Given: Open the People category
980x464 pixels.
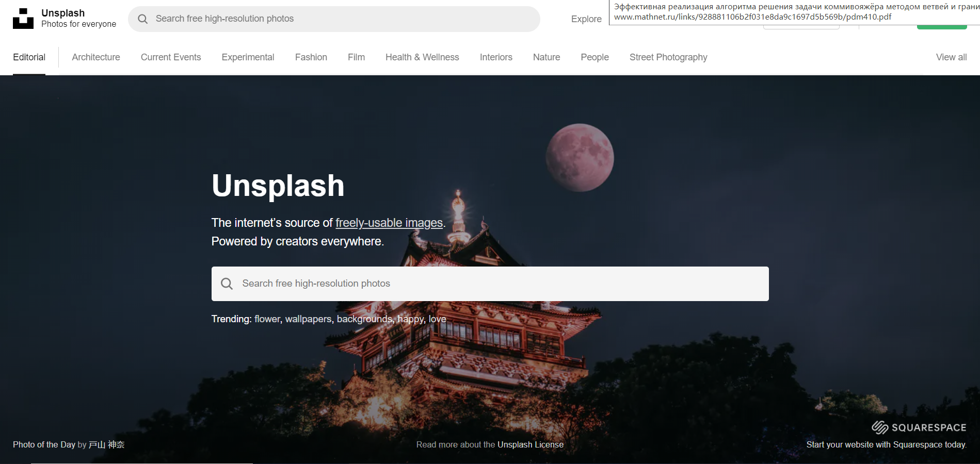Looking at the screenshot, I should tap(595, 57).
